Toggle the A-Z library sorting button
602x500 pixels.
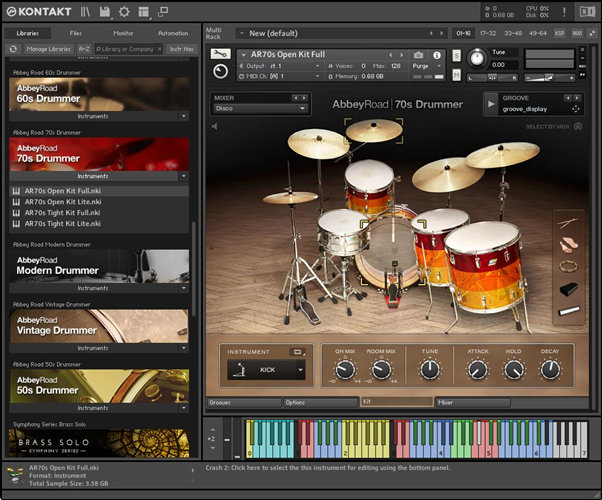pyautogui.click(x=83, y=48)
